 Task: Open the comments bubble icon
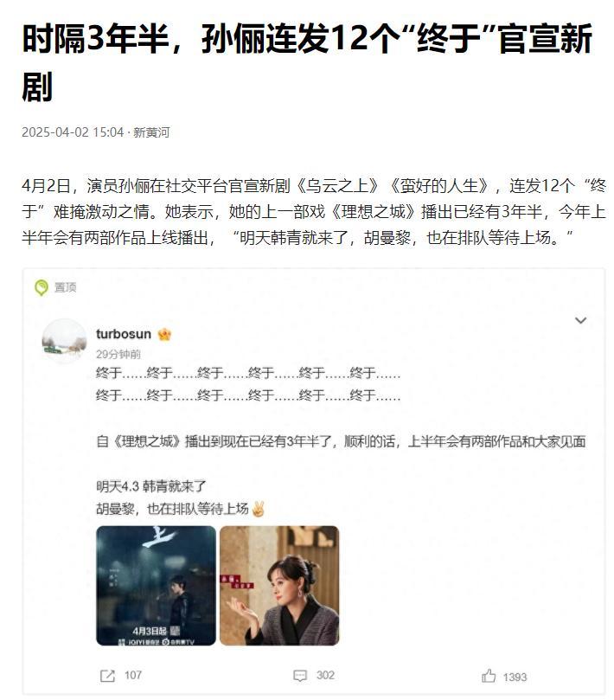(300, 676)
